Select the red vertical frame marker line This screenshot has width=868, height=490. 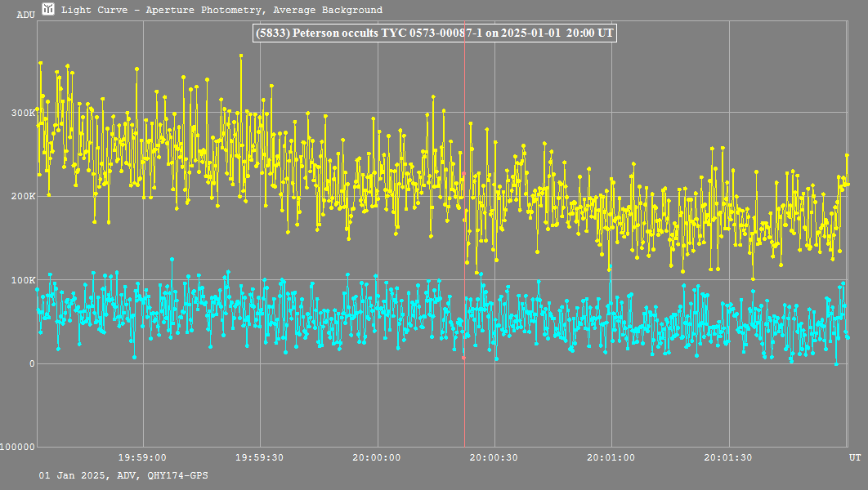coord(464,245)
